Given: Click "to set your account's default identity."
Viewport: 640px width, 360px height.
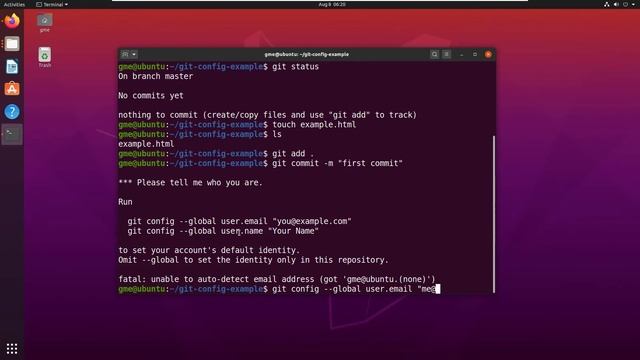Looking at the screenshot, I should point(209,250).
